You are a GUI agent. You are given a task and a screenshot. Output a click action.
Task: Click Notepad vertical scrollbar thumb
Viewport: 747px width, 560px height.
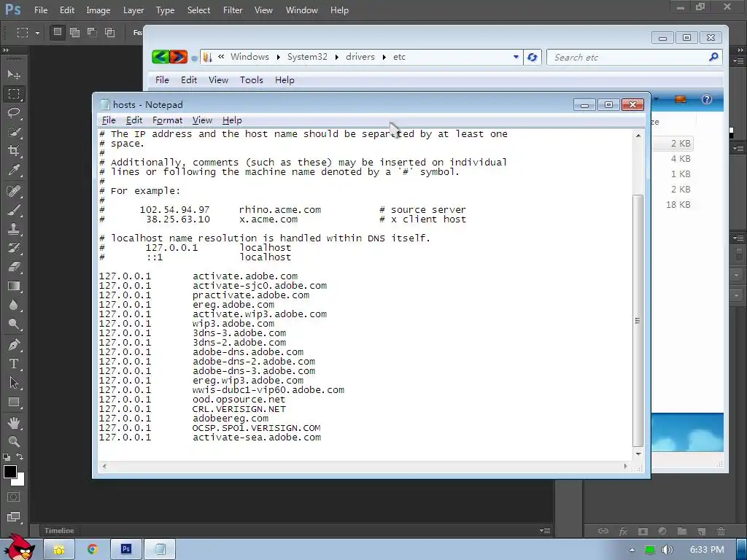[638, 321]
